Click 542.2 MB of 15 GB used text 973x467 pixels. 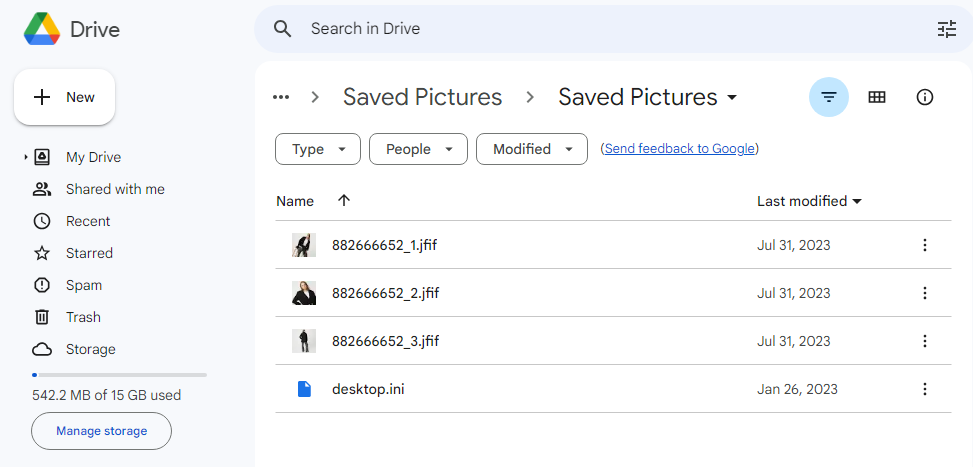(106, 395)
